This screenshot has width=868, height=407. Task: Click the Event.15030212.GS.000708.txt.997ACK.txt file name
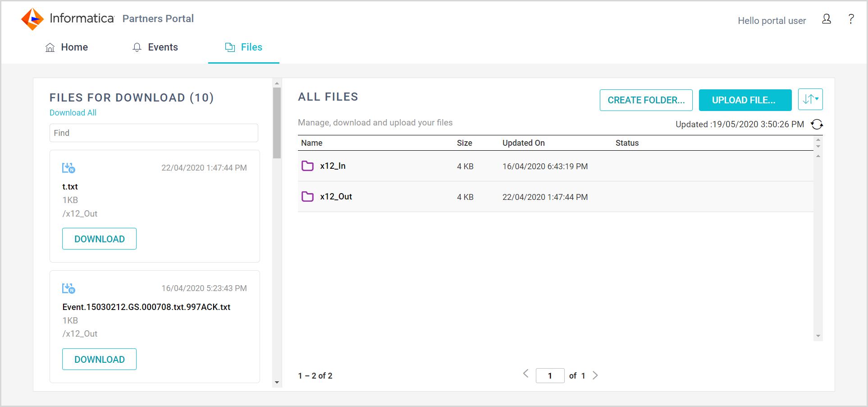tap(146, 307)
